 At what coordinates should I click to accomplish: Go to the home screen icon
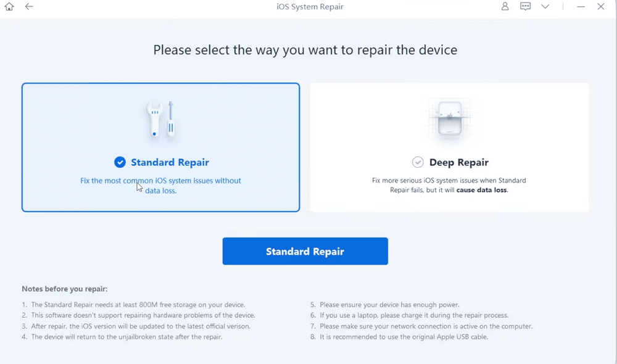coord(9,7)
